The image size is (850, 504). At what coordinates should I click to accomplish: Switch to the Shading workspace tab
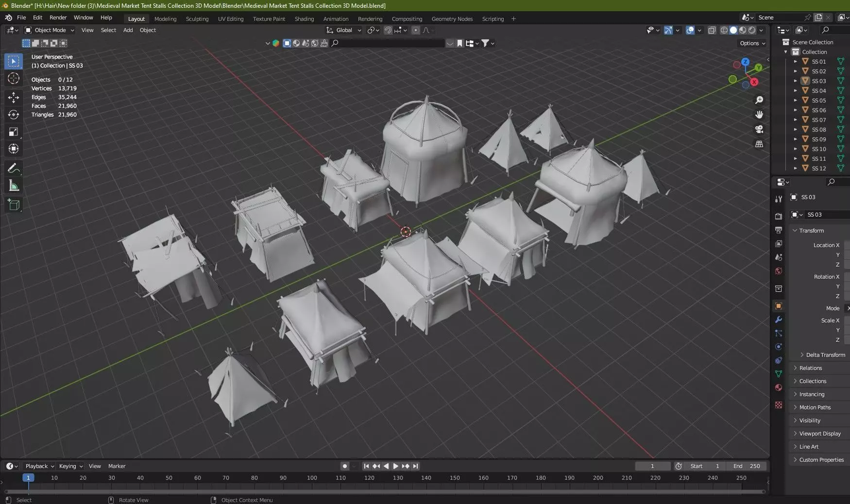[304, 19]
